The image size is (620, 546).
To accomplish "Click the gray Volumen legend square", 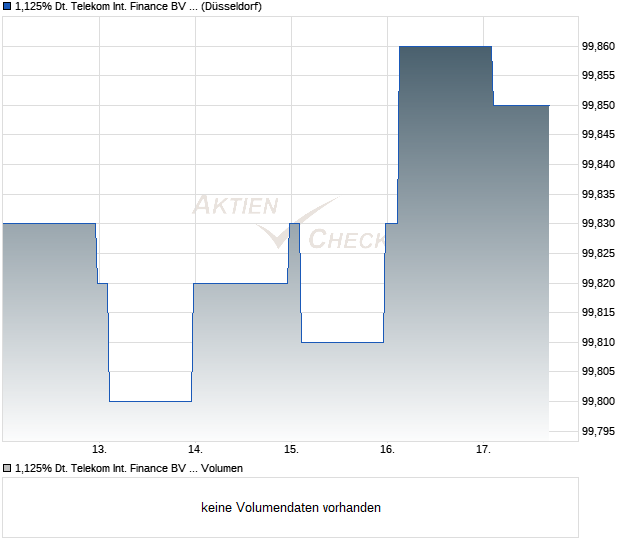I will click(7, 468).
